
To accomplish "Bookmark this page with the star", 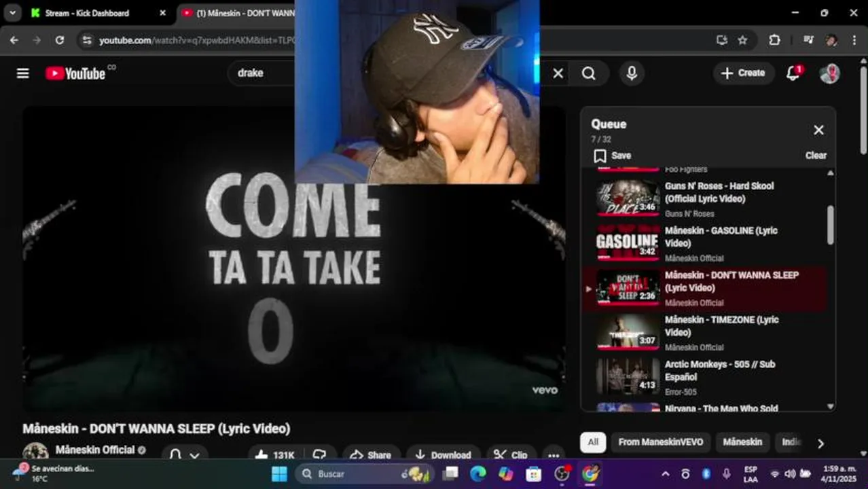I will coord(742,40).
